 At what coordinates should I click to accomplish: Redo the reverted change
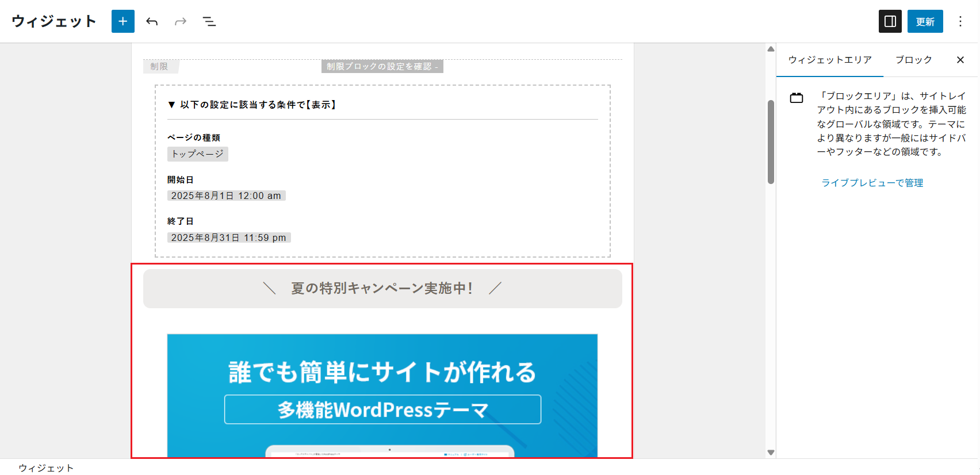point(181,21)
